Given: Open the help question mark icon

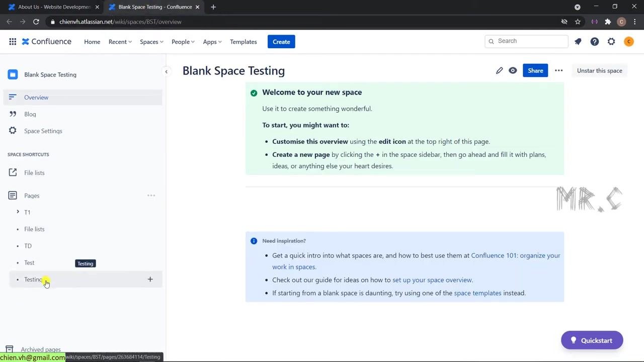Looking at the screenshot, I should click(x=595, y=42).
